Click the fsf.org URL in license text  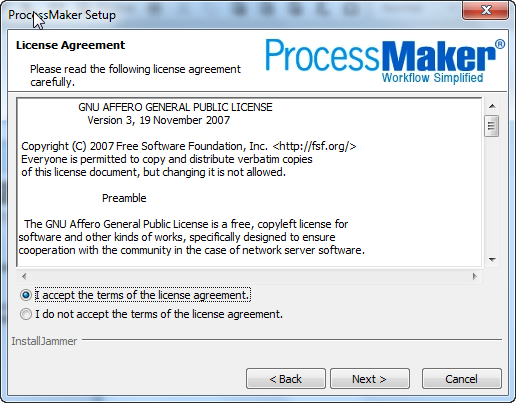[x=314, y=146]
